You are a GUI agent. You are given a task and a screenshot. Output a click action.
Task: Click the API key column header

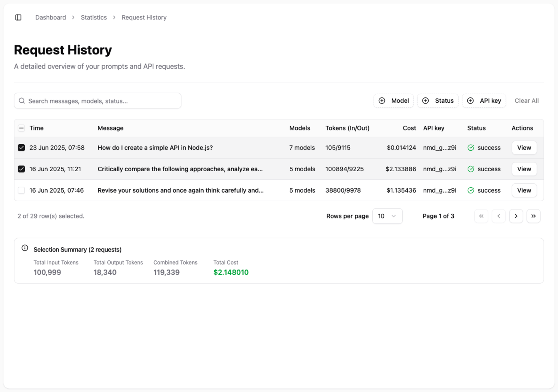point(433,128)
